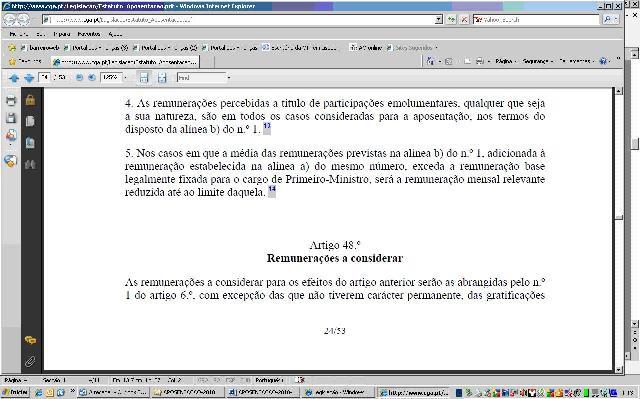Go to next PDF page arrow
The image size is (641, 399).
(x=29, y=78)
